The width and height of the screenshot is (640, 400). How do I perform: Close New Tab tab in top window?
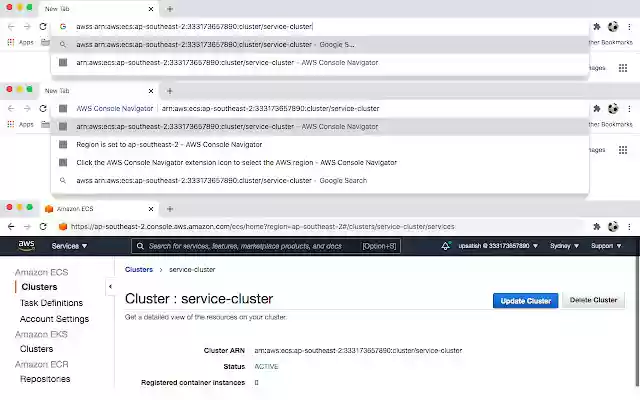[x=151, y=9]
